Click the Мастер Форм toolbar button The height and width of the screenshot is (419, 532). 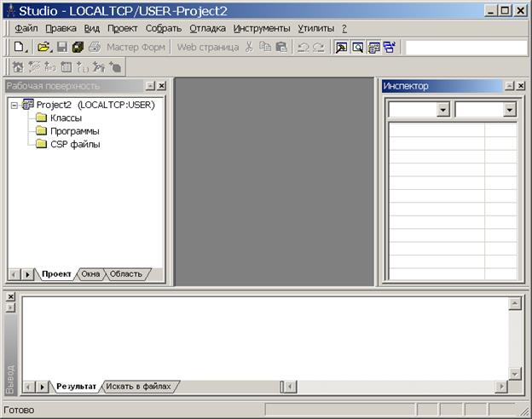(x=136, y=47)
